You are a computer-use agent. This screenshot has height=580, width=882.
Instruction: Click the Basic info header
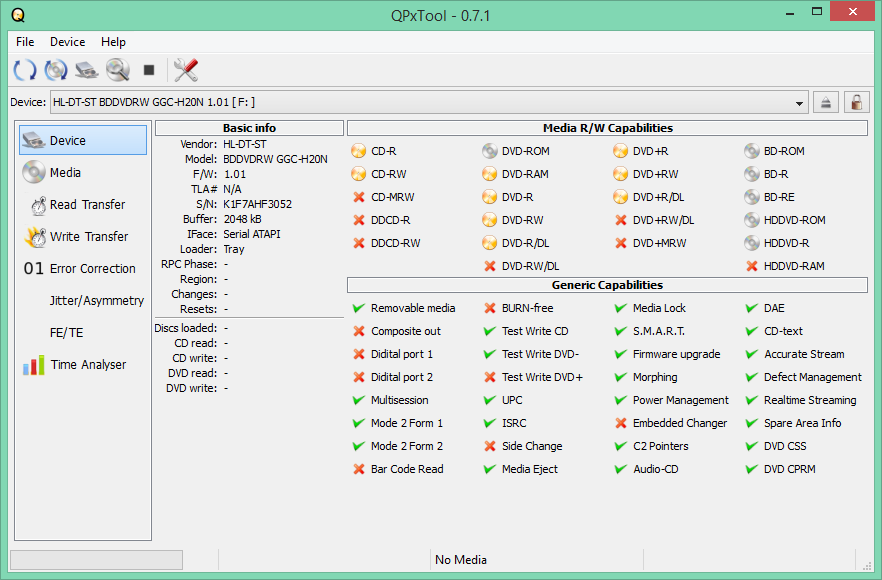point(249,128)
